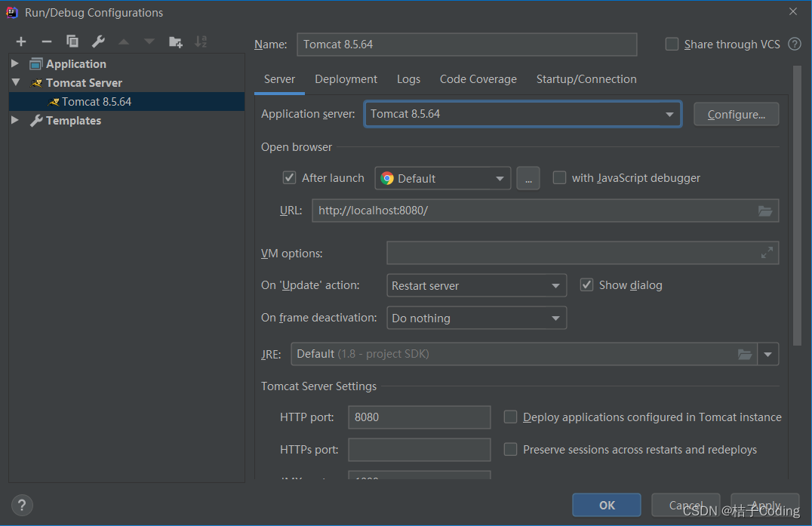Click the Name input field
Viewport: 812px width, 526px height.
(466, 45)
